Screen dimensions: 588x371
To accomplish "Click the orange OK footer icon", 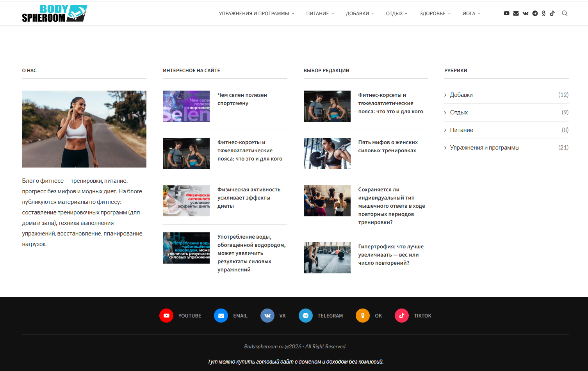I will tap(362, 316).
